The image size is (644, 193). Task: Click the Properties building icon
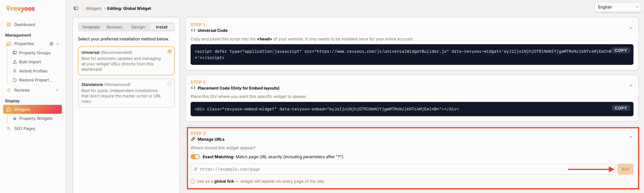(x=9, y=44)
